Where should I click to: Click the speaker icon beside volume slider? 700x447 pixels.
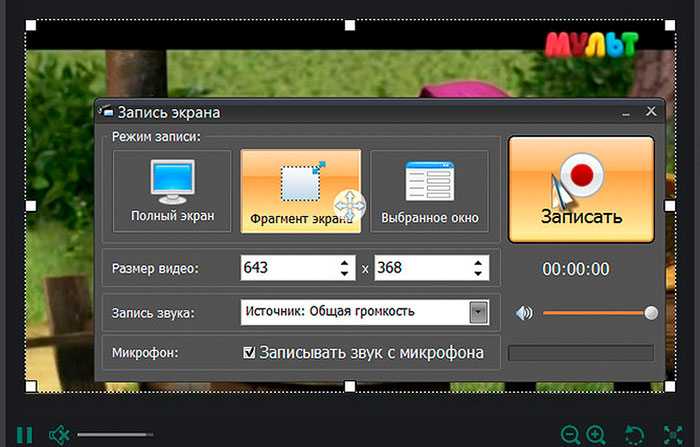(x=524, y=313)
